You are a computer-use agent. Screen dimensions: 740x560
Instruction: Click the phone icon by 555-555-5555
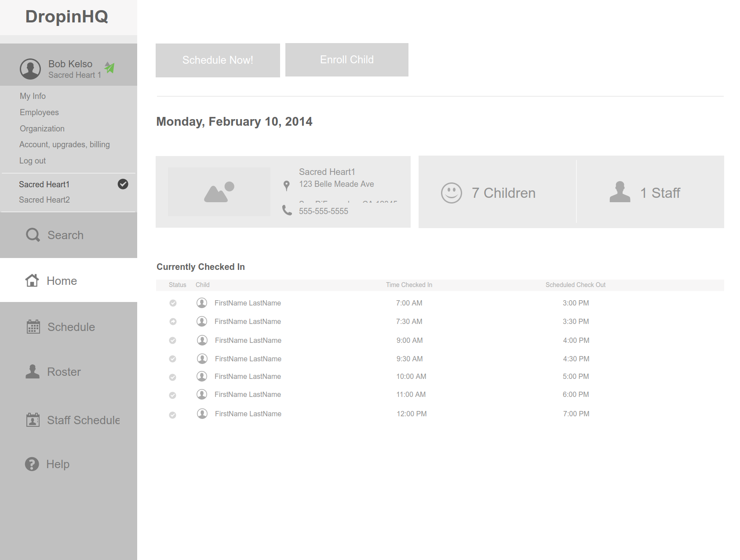click(287, 211)
